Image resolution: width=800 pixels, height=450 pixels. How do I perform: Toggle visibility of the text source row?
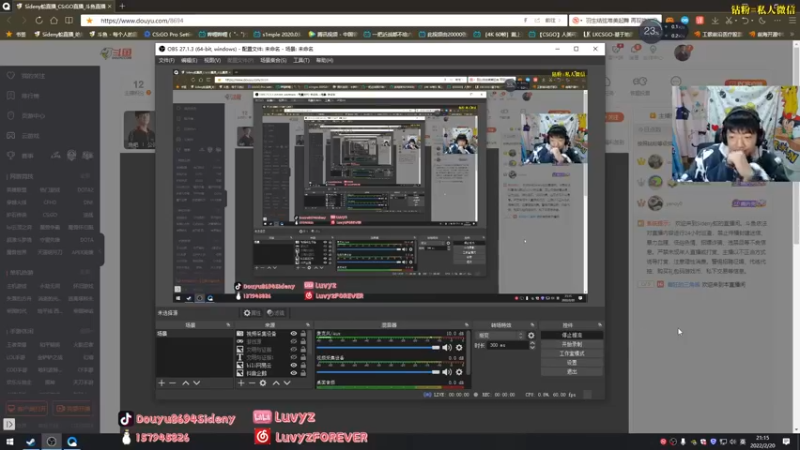point(294,357)
